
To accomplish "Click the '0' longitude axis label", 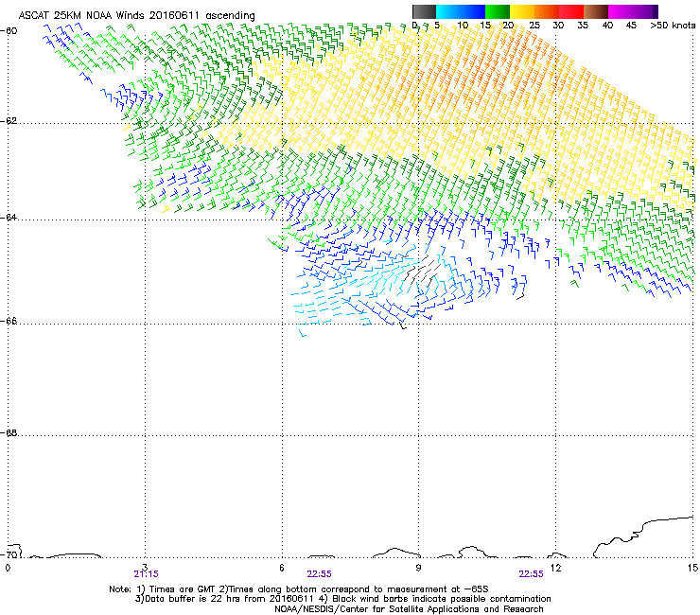I will point(8,568).
